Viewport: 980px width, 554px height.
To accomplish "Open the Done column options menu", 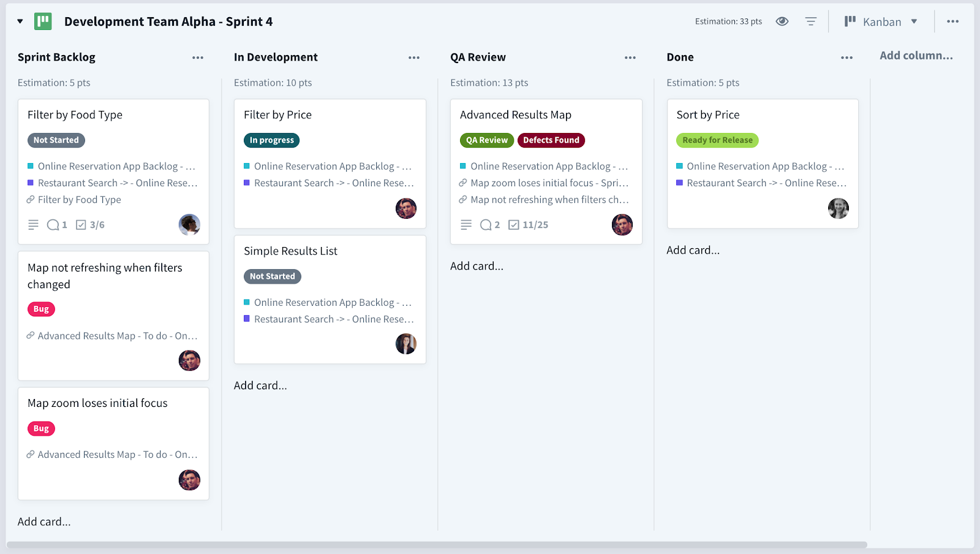I will [846, 58].
